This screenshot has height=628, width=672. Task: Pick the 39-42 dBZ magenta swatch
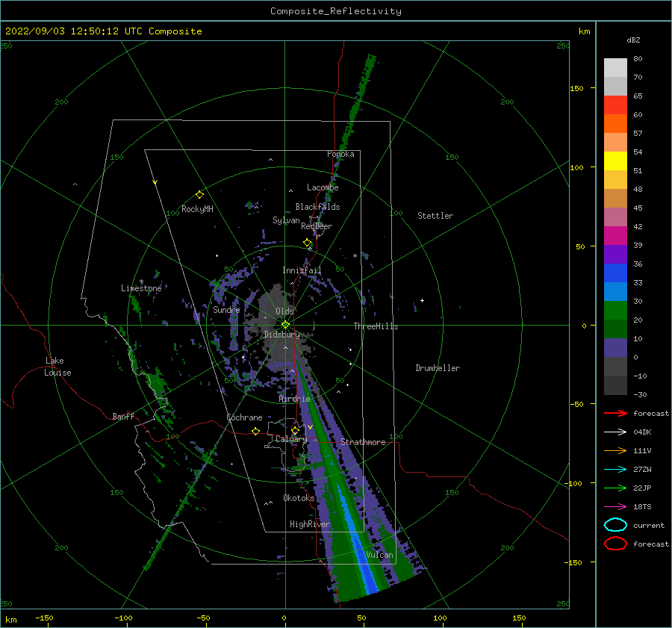pyautogui.click(x=615, y=235)
